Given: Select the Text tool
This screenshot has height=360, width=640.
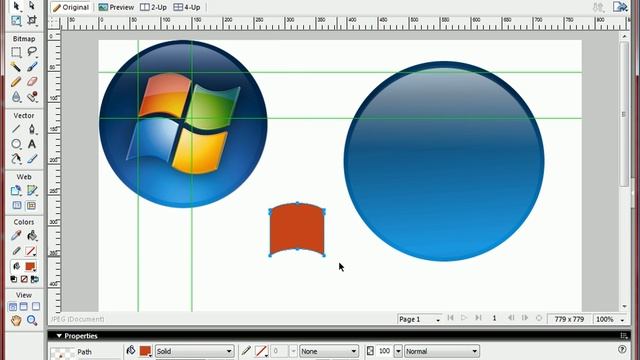Looking at the screenshot, I should click(x=32, y=144).
